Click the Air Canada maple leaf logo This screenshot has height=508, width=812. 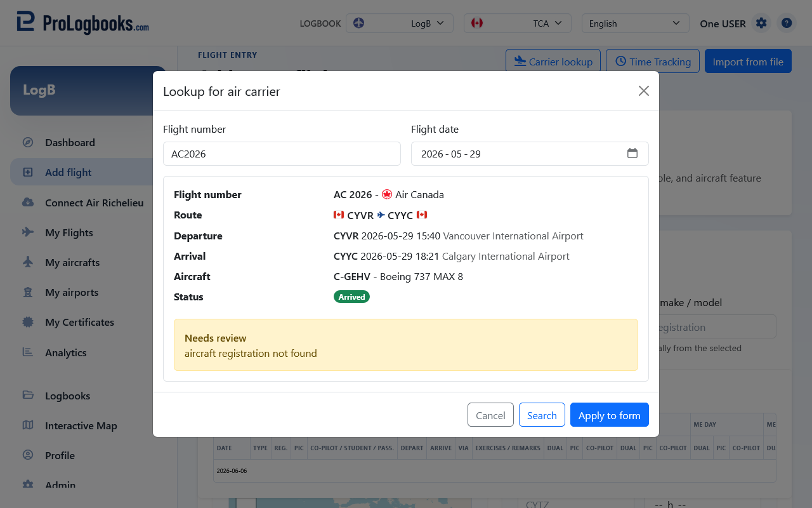[387, 194]
